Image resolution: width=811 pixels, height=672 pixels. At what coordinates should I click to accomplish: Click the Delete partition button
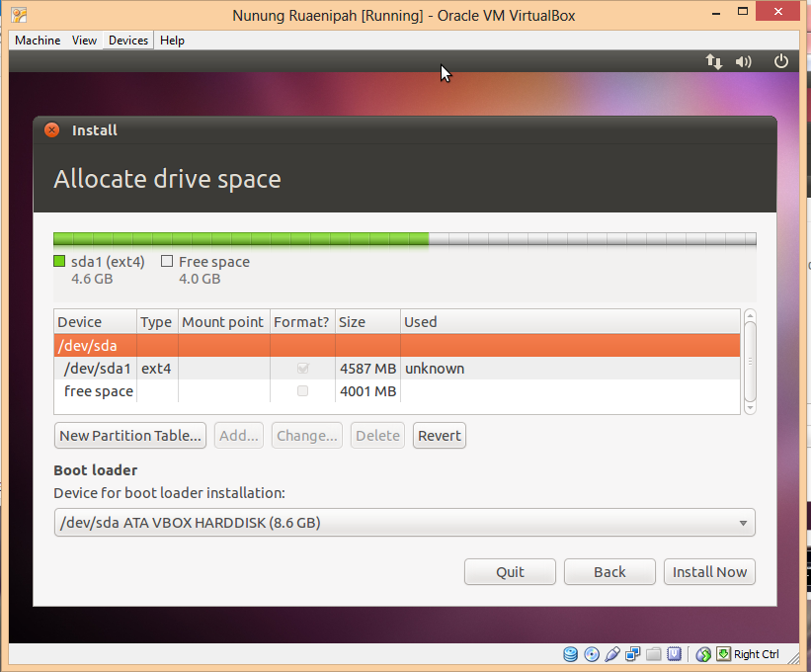click(377, 436)
